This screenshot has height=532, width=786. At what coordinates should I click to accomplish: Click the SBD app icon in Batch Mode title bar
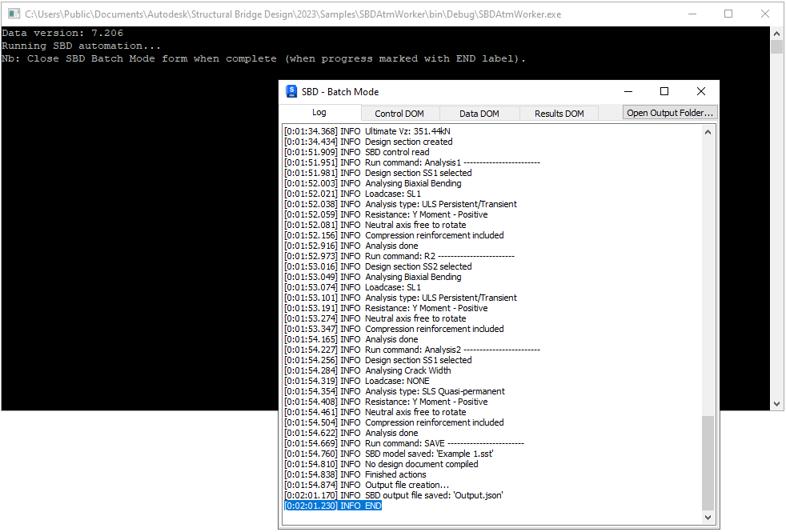coord(291,92)
